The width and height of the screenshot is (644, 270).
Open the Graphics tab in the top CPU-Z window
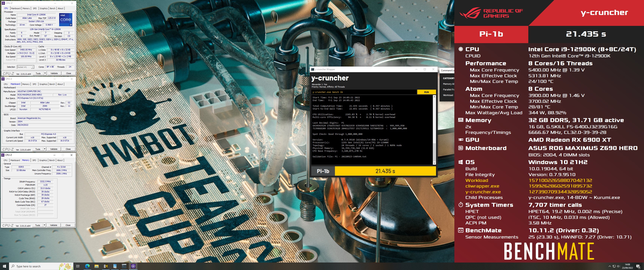(44, 8)
